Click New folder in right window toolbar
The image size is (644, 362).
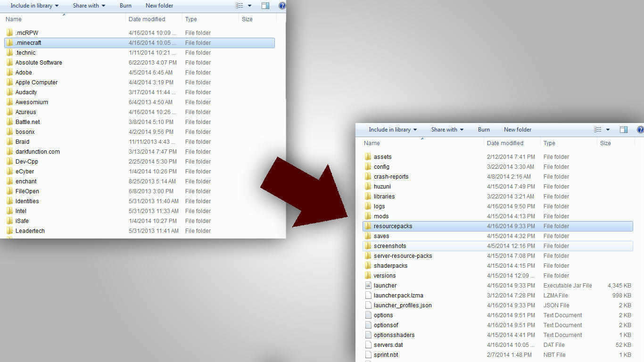[518, 130]
